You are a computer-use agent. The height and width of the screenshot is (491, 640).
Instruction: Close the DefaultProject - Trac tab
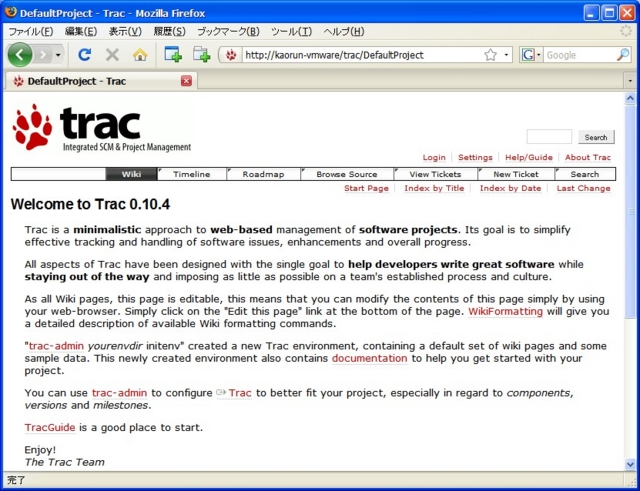186,81
